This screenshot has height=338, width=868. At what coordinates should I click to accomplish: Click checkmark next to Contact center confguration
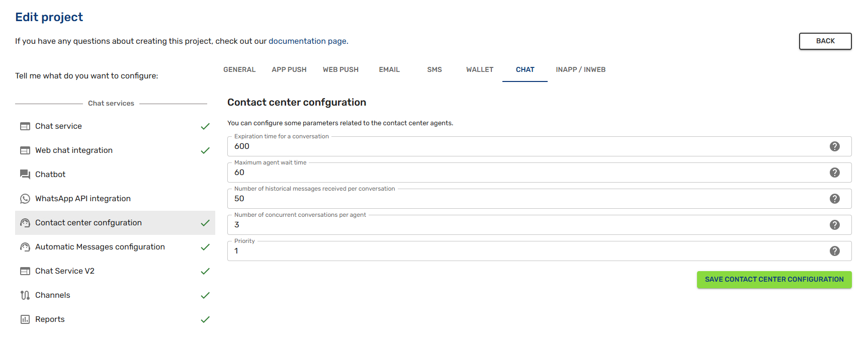pyautogui.click(x=205, y=223)
